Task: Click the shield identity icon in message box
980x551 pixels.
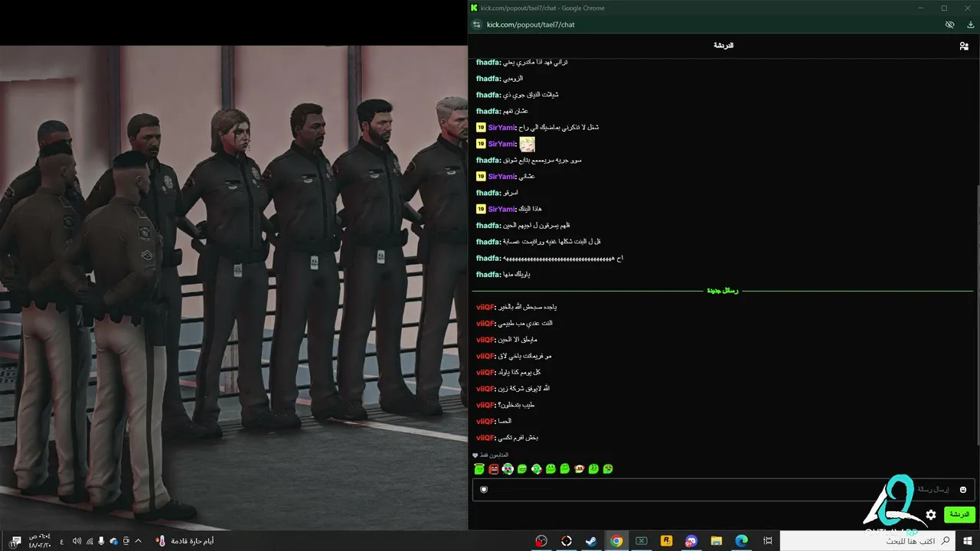Action: [x=483, y=490]
